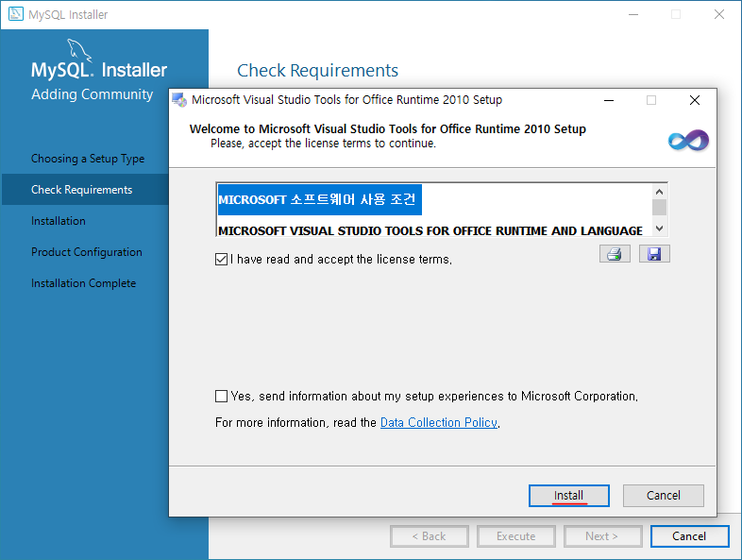This screenshot has width=742, height=560.
Task: Select the 'Product Configuration' sidebar step
Action: [87, 252]
